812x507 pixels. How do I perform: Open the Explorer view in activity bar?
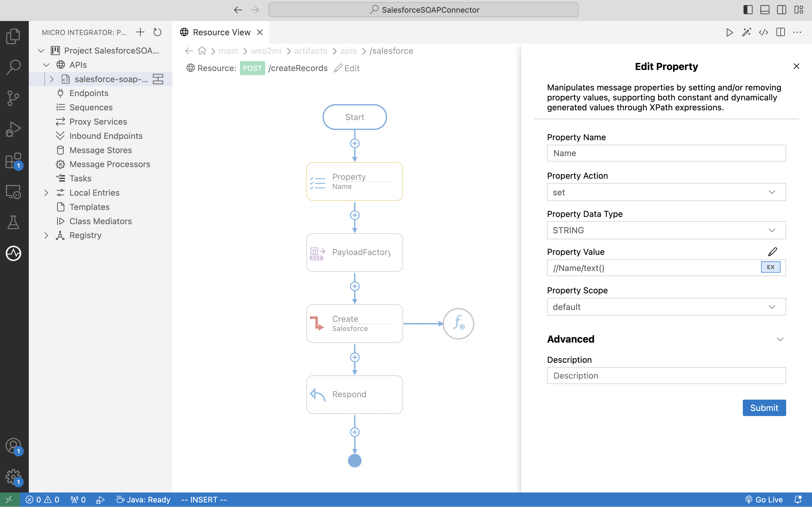[13, 36]
